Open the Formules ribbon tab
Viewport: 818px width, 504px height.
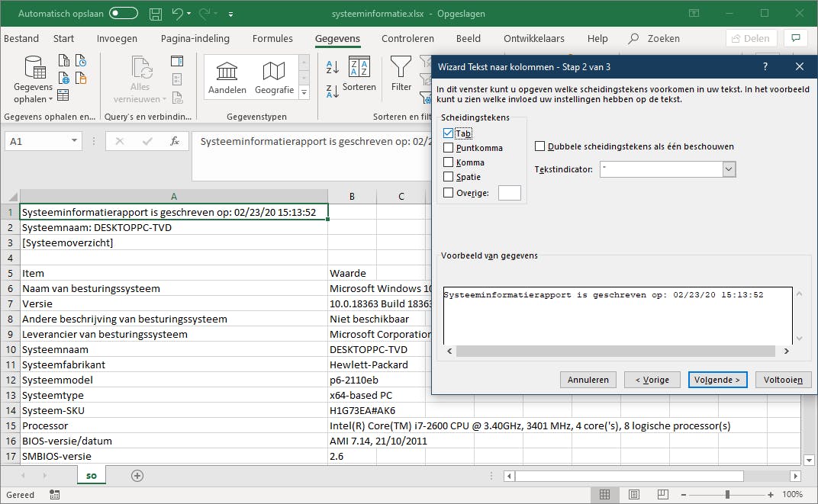(272, 39)
